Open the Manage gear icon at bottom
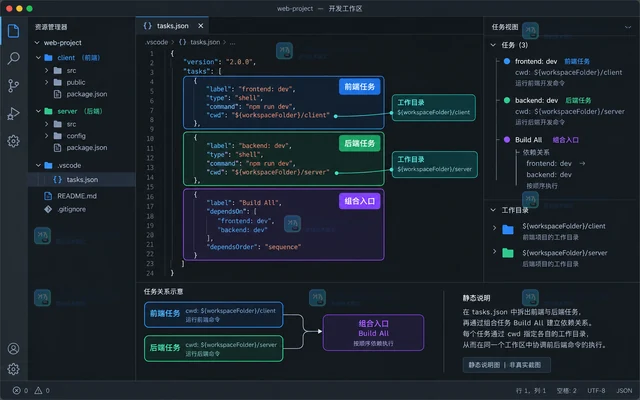 13,369
